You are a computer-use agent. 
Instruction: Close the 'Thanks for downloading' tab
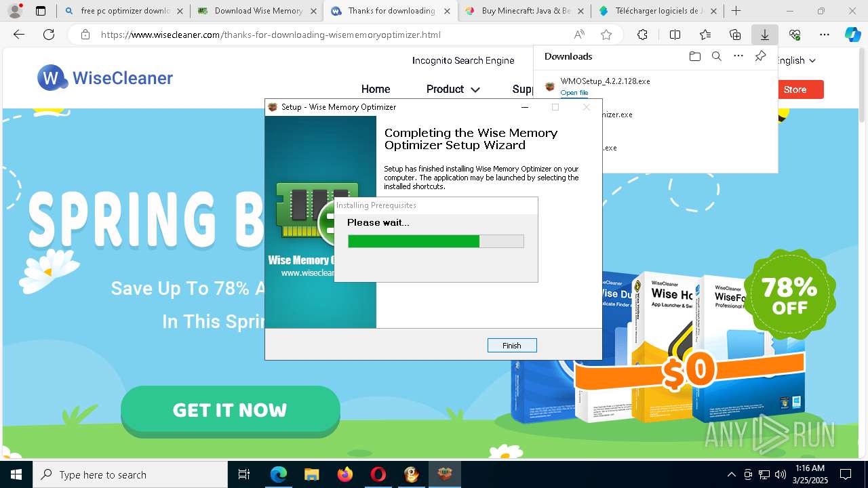tap(447, 11)
